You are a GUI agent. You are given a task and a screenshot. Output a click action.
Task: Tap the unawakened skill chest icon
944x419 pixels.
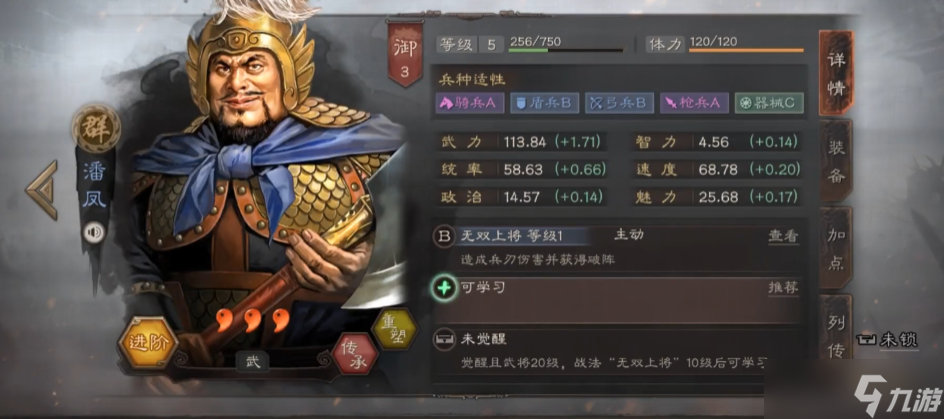point(444,340)
